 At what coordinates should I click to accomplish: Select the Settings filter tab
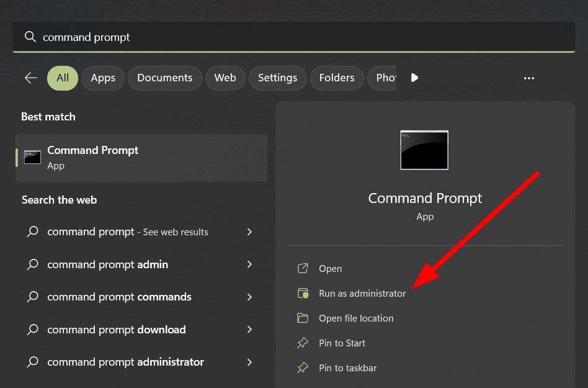[277, 78]
